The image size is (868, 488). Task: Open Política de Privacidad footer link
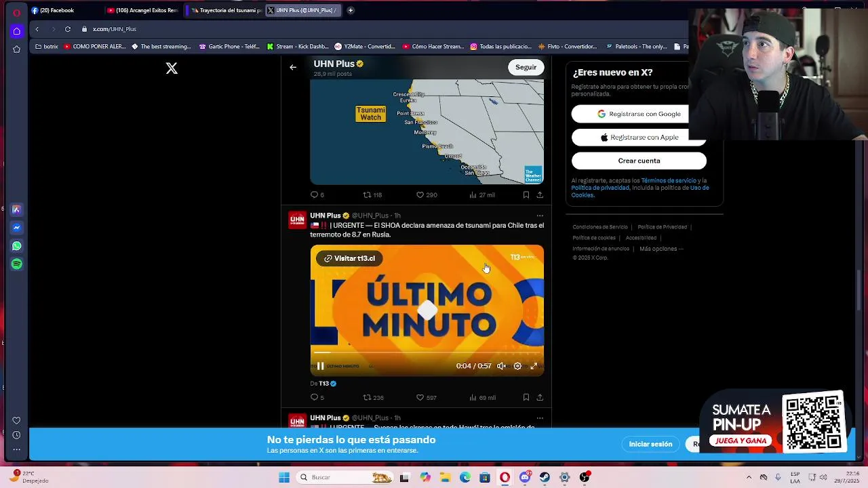[x=662, y=227]
